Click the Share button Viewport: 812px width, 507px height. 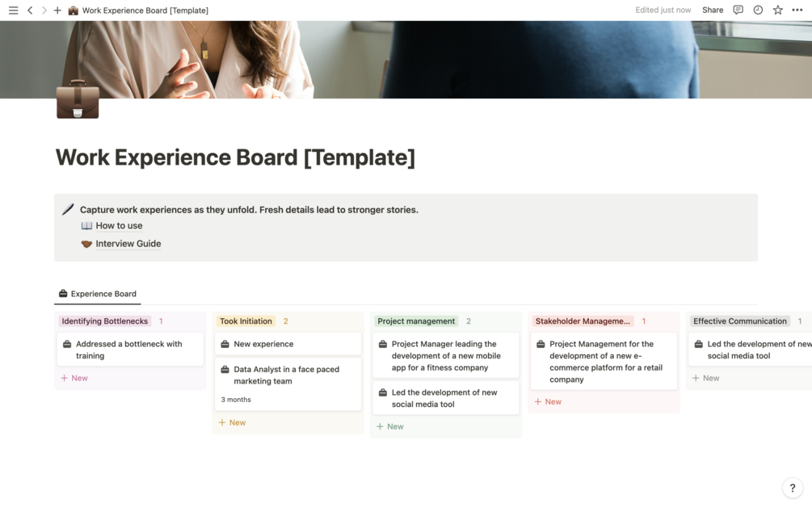click(712, 10)
